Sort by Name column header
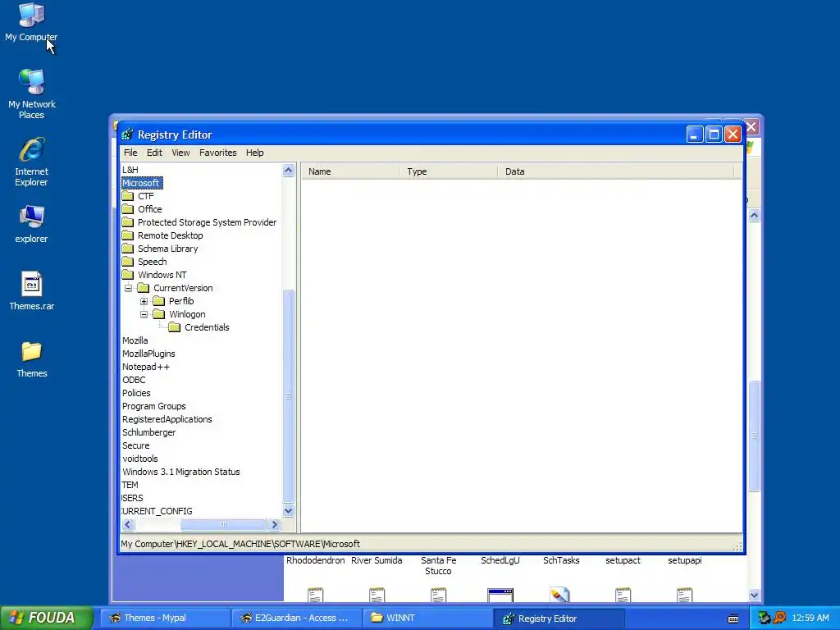 point(350,171)
